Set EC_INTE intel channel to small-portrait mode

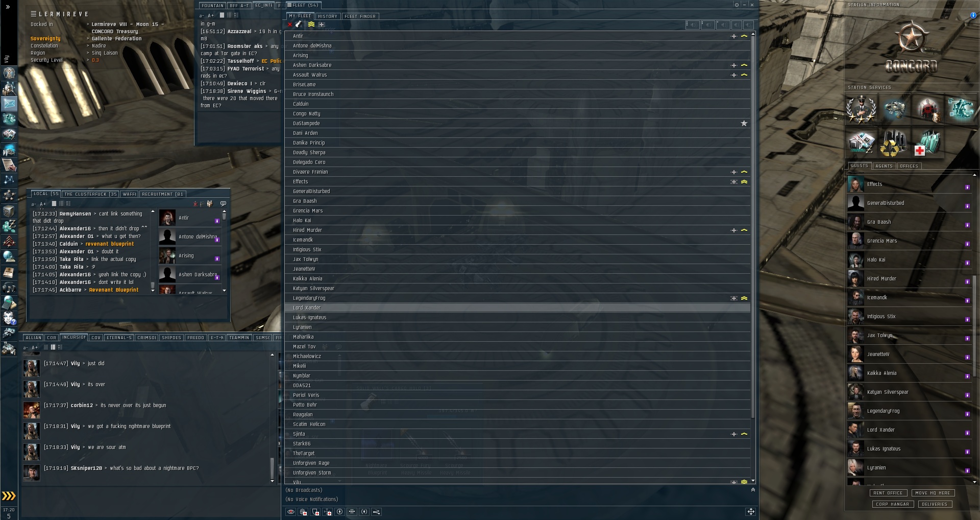click(x=229, y=15)
